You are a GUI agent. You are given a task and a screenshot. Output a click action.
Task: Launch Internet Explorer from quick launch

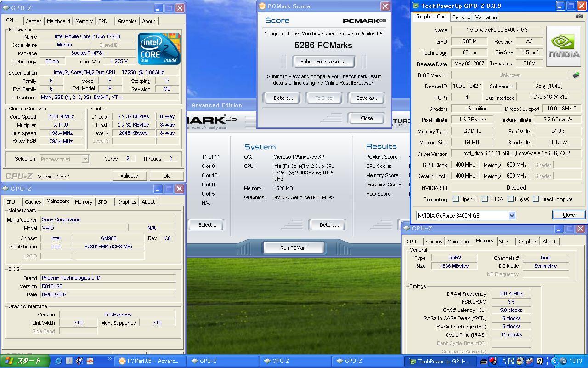click(58, 361)
